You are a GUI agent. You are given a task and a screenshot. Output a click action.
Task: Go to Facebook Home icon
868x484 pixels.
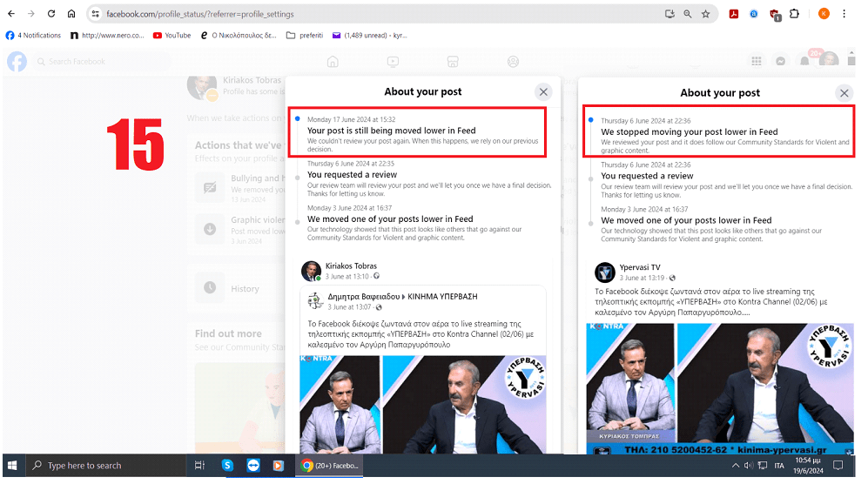[x=333, y=62]
